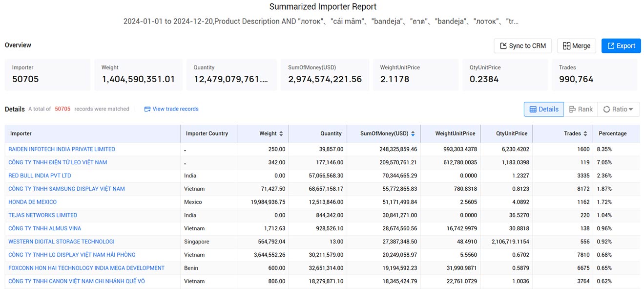The image size is (644, 289).
Task: Open CÔNG TY TNHH LG DISPLAY VIỆT NAM HẢI PHÒNG
Action: [x=72, y=255]
